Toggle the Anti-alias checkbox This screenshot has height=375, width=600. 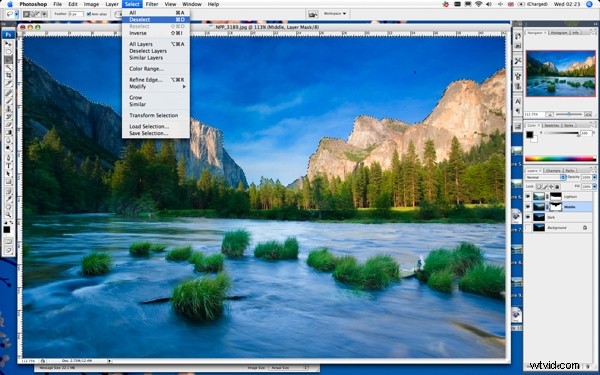[x=89, y=14]
